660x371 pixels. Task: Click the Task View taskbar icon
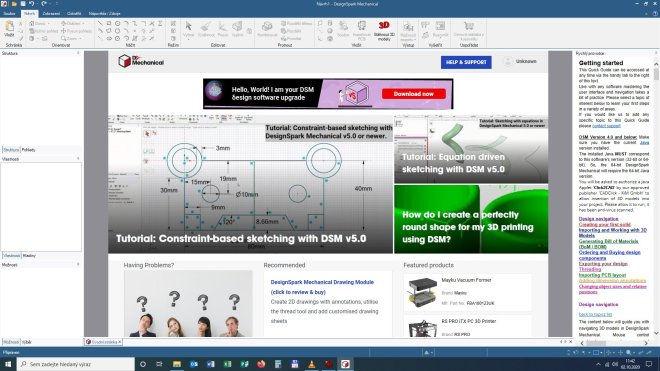tap(159, 364)
